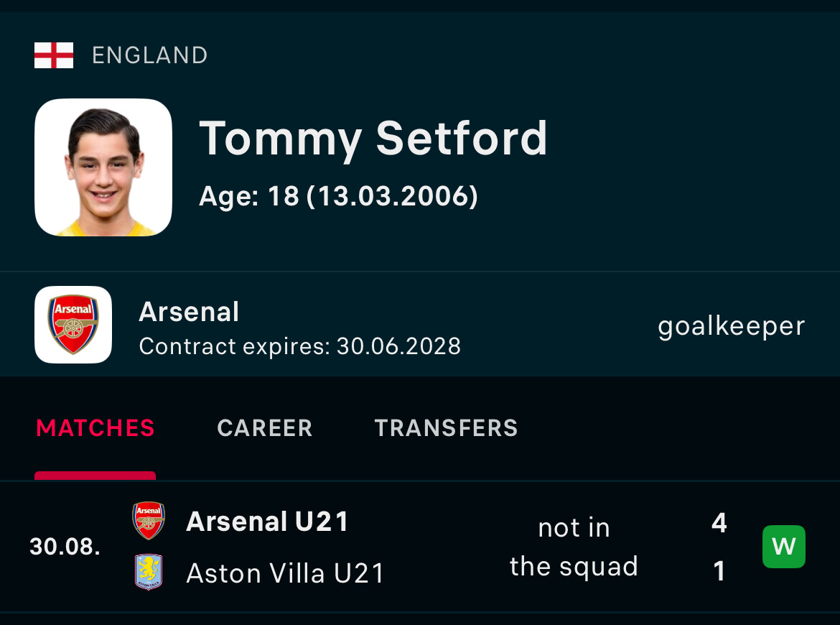Open Tommy Setford's profile photo
The image size is (840, 625).
103,167
